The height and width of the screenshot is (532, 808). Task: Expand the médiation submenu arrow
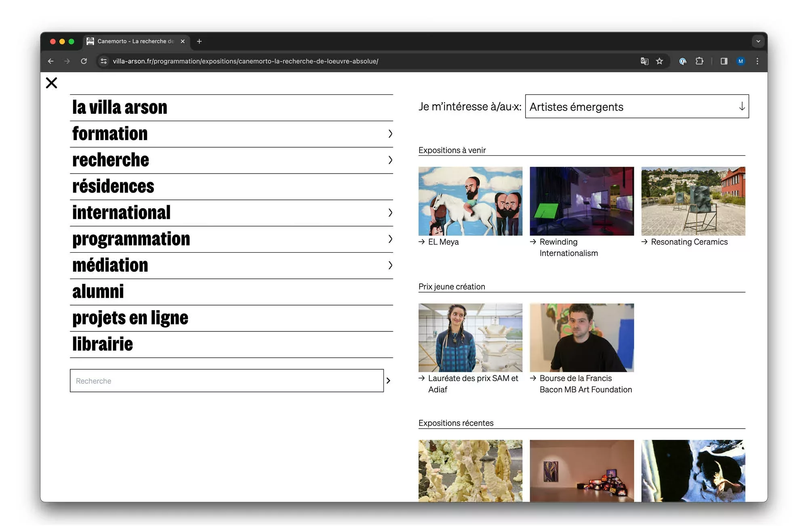[x=390, y=265]
